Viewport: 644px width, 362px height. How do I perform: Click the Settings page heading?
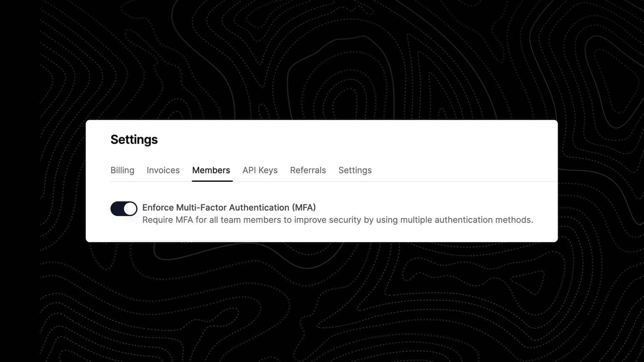click(134, 140)
